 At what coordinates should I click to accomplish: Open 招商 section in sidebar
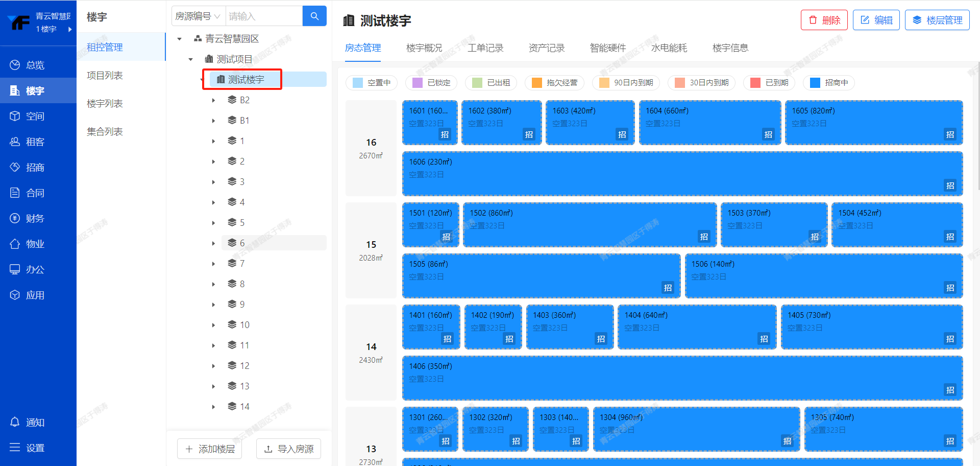click(28, 167)
